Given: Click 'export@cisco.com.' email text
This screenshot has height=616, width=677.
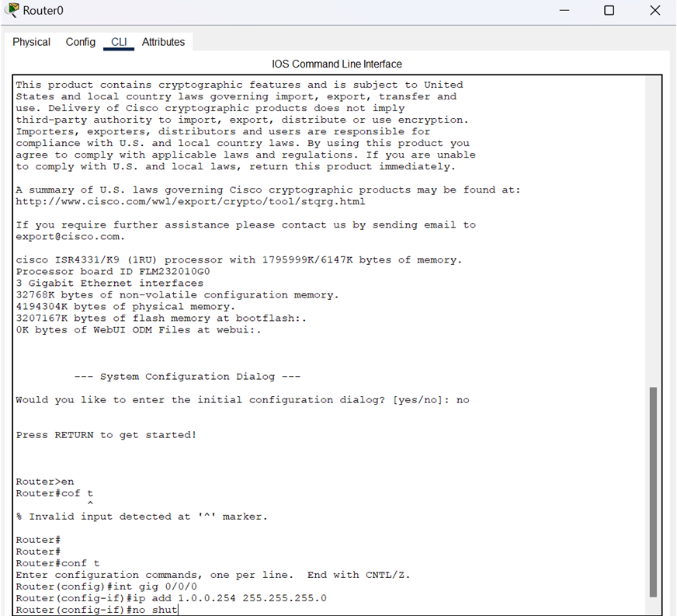Looking at the screenshot, I should pyautogui.click(x=71, y=236).
